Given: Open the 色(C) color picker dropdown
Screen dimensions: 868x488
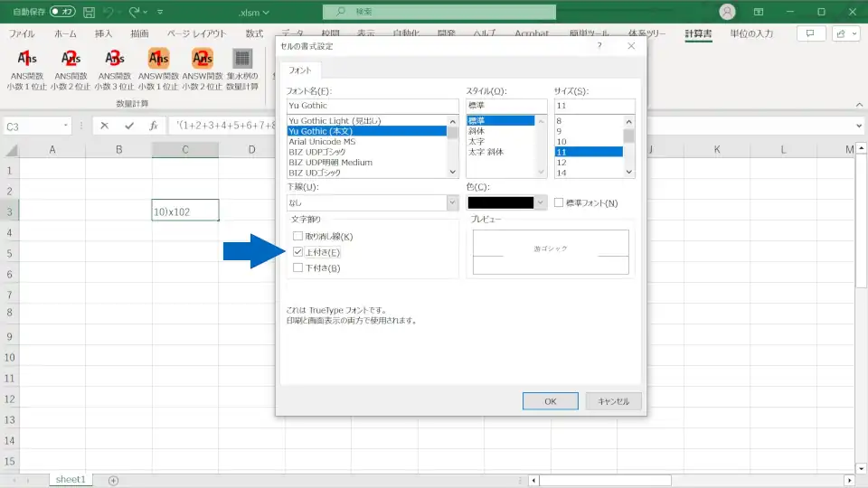Looking at the screenshot, I should pyautogui.click(x=542, y=203).
